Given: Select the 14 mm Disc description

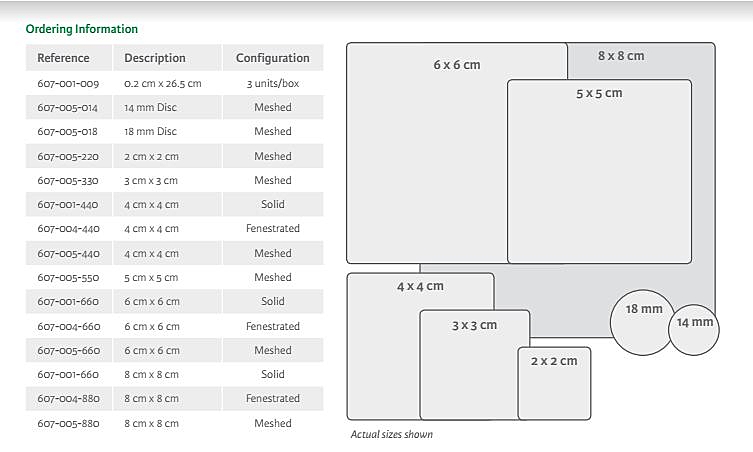Looking at the screenshot, I should coord(150,107).
